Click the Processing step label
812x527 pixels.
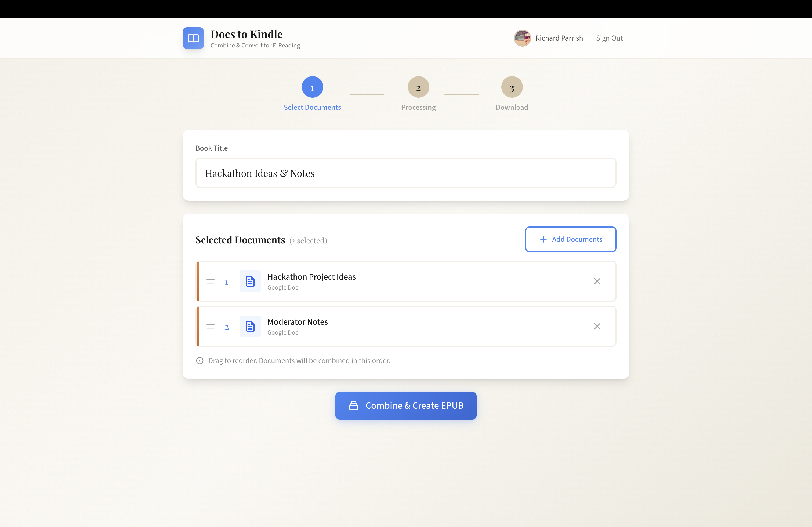pyautogui.click(x=418, y=107)
